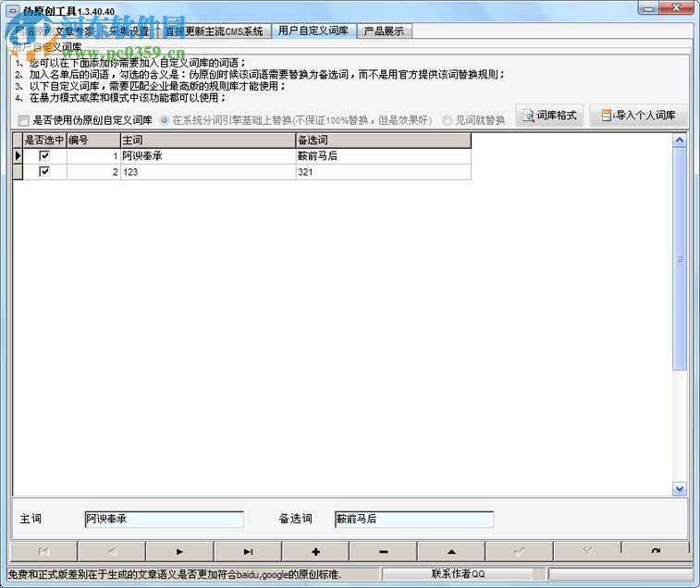Select the 321 cell in the grid

tap(384, 172)
